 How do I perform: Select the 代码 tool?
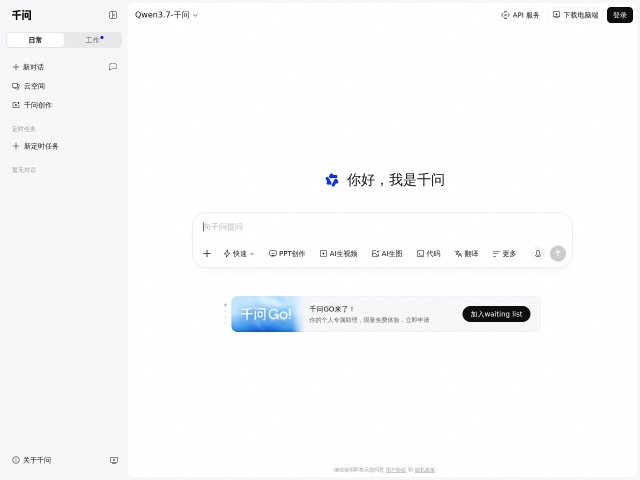[429, 254]
